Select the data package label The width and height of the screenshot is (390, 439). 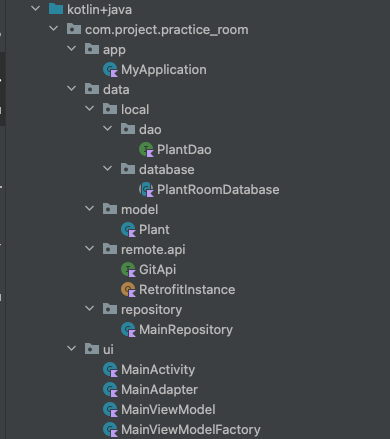click(116, 90)
